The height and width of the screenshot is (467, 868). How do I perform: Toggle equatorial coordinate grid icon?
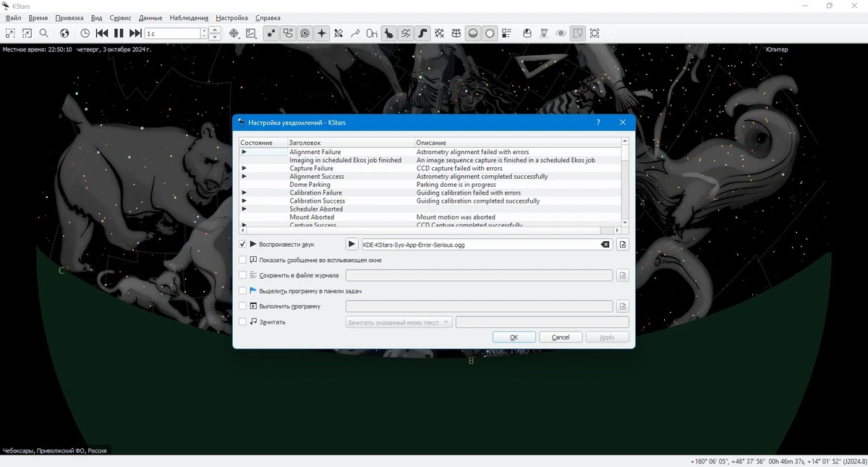(x=439, y=33)
